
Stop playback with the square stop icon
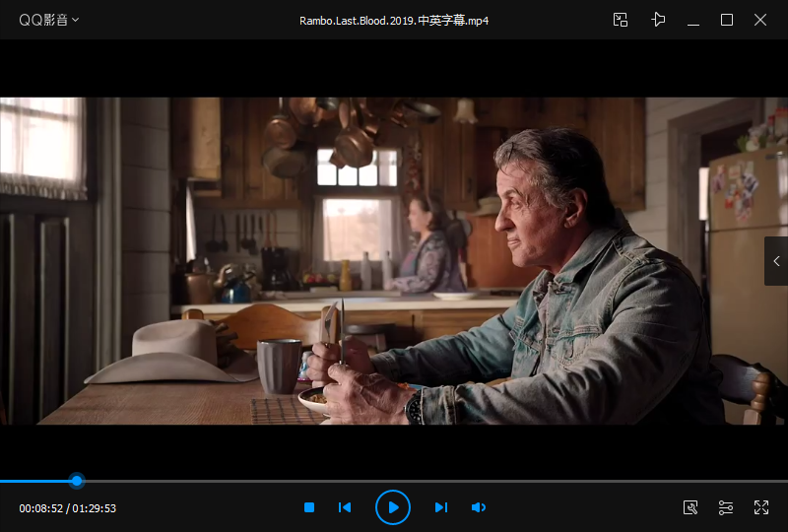[309, 507]
